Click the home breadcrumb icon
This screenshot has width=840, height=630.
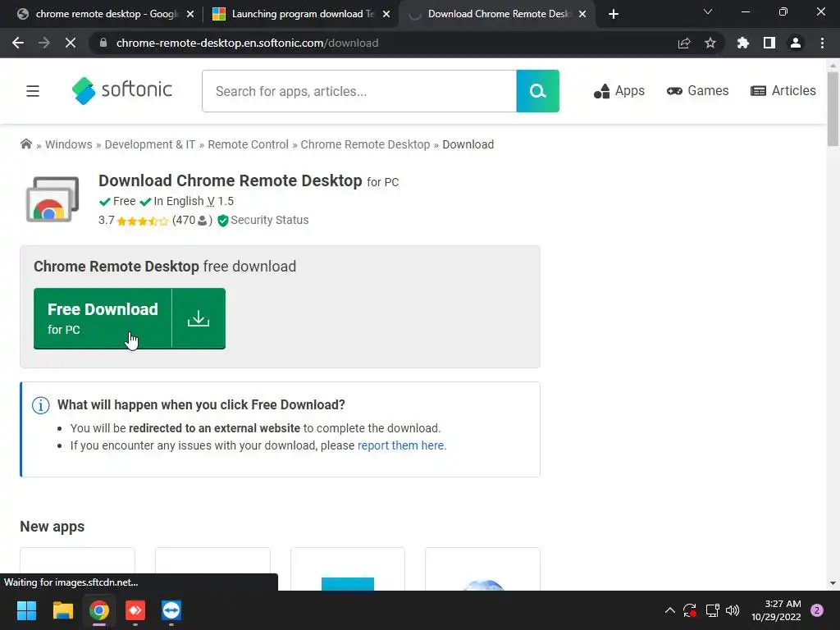pos(25,144)
